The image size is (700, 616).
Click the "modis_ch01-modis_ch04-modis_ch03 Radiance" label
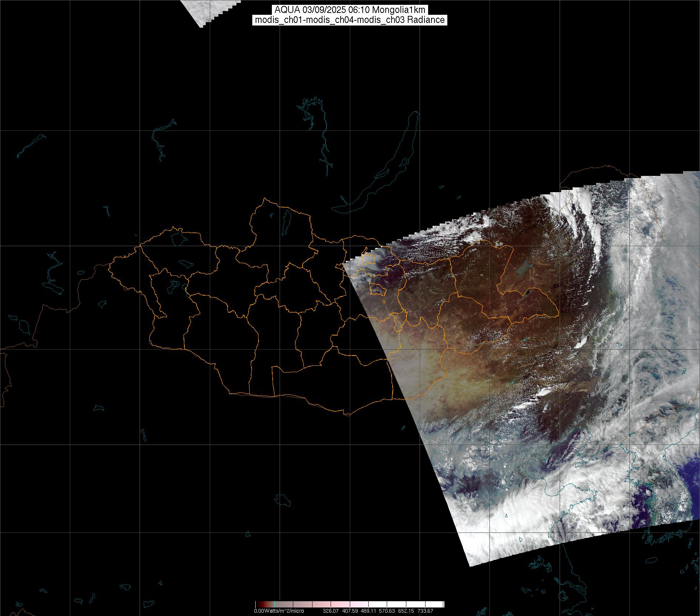(x=350, y=20)
